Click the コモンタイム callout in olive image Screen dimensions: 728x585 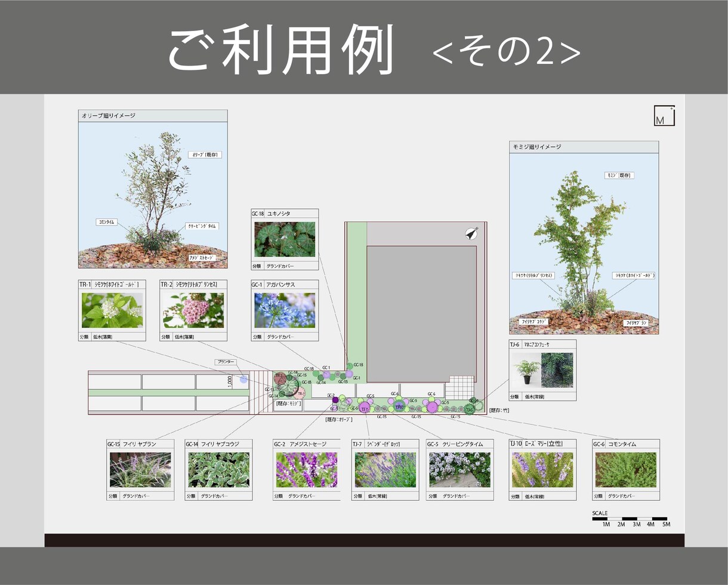coord(106,222)
